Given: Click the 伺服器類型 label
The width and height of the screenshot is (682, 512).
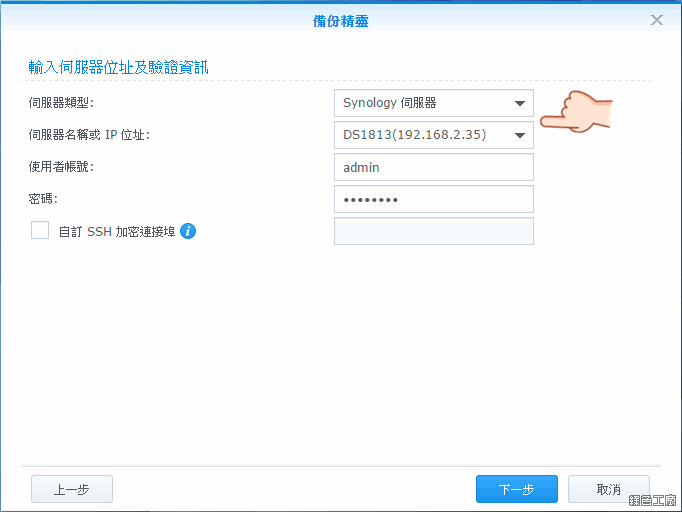Looking at the screenshot, I should click(x=61, y=103).
